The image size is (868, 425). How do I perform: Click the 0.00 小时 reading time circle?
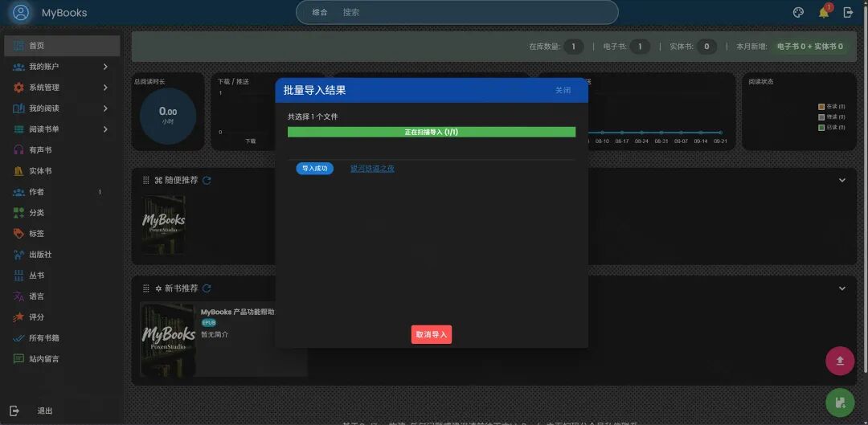[x=168, y=116]
